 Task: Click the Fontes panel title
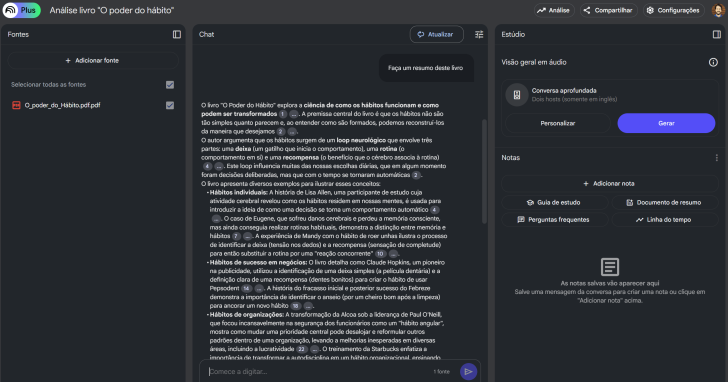point(18,34)
